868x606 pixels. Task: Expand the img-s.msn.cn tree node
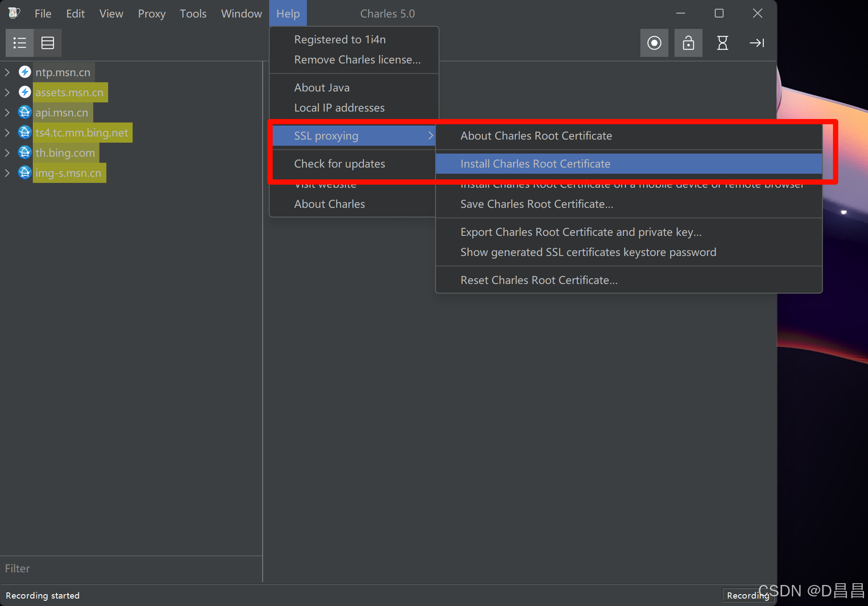(x=7, y=173)
